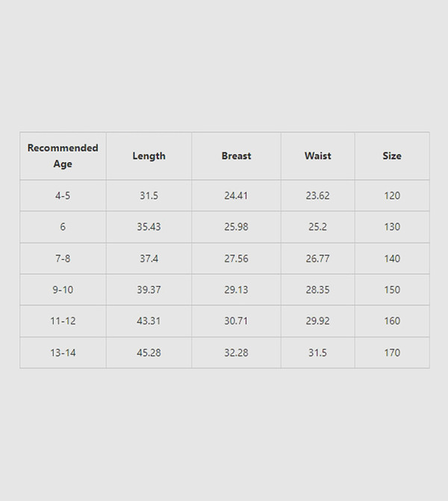Click the Recommended Age column header
Viewport: 448px width, 501px height.
63,156
